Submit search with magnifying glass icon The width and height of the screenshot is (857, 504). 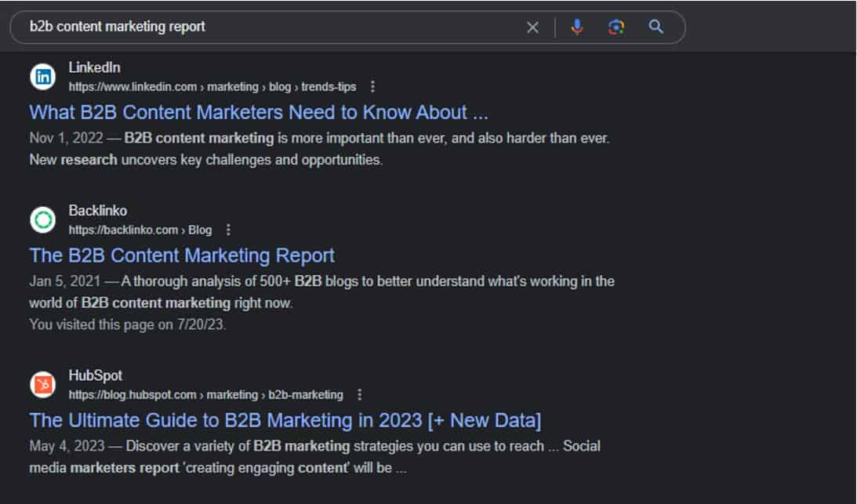click(655, 27)
